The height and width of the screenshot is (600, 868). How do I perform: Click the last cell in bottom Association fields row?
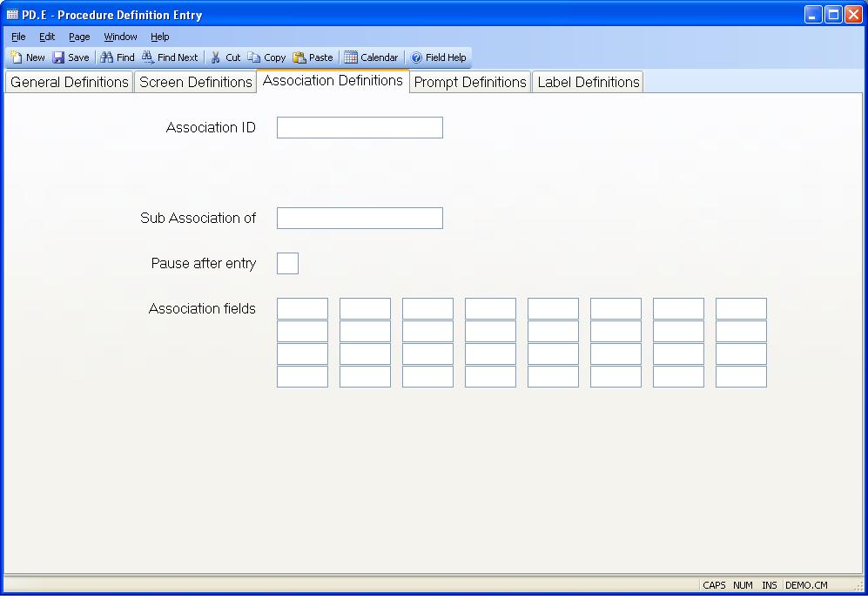[x=741, y=377]
